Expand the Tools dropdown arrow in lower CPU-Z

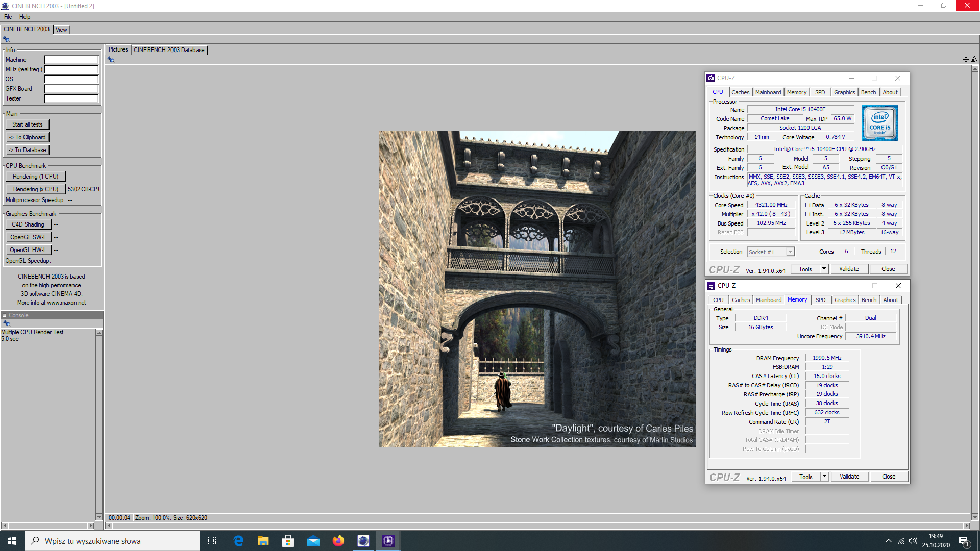coord(824,477)
